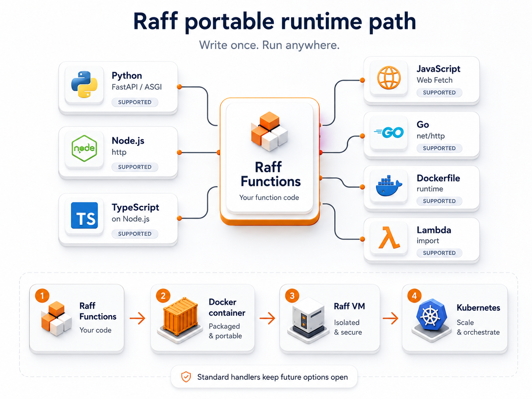Image resolution: width=532 pixels, height=399 pixels.
Task: Click the Go gopher wordmark logo
Action: pos(389,132)
